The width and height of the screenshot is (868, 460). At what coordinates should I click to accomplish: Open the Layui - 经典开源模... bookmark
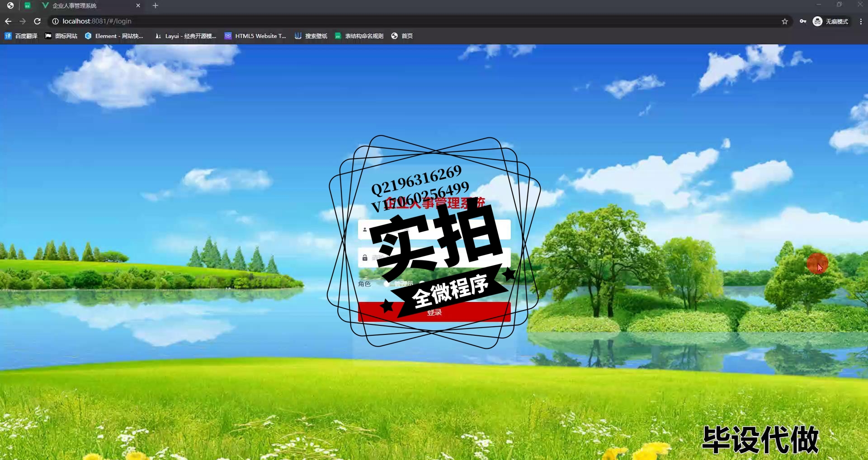(185, 36)
